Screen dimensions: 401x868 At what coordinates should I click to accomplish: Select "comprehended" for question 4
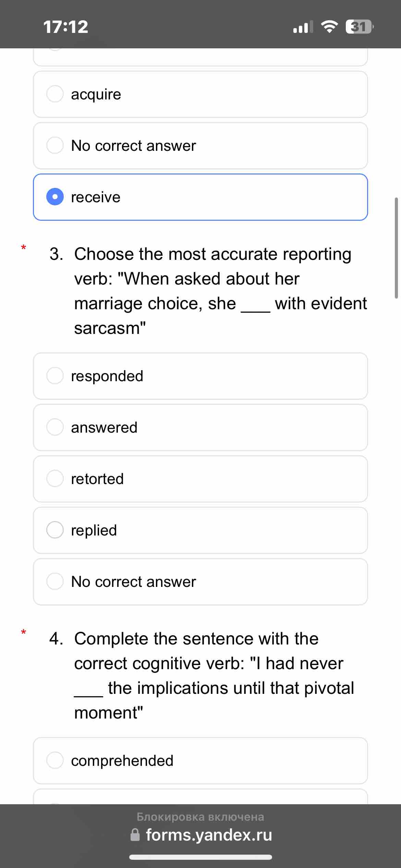[55, 760]
